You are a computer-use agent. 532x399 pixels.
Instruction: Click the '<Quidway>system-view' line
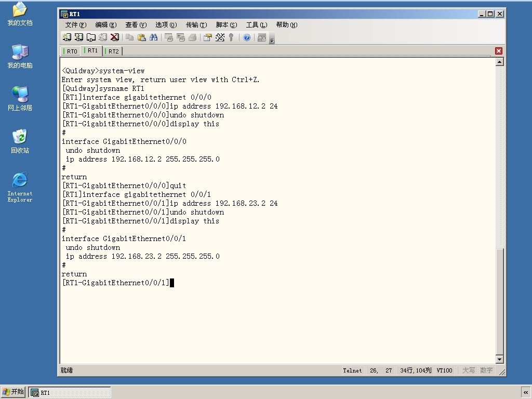tap(103, 71)
